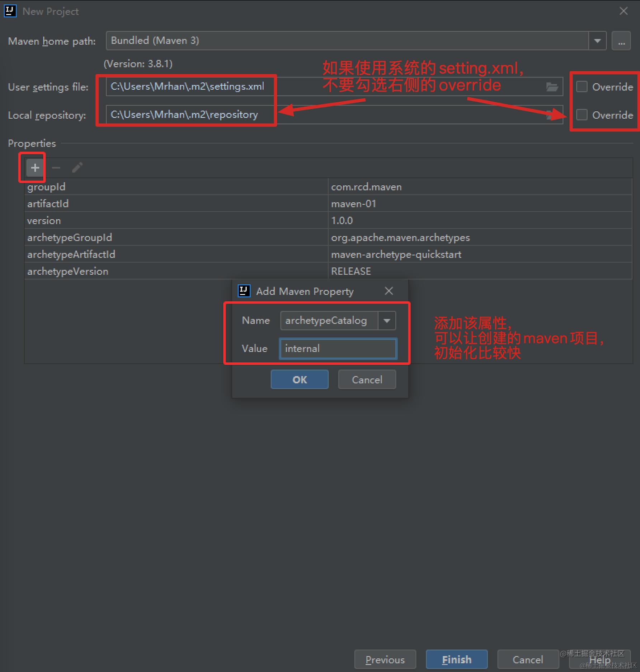Viewport: 640px width, 672px height.
Task: Click Cancel in Add Maven Property dialog
Action: click(x=367, y=379)
